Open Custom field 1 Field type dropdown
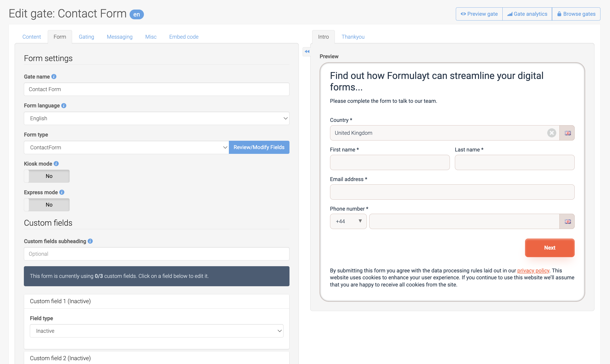 [157, 331]
